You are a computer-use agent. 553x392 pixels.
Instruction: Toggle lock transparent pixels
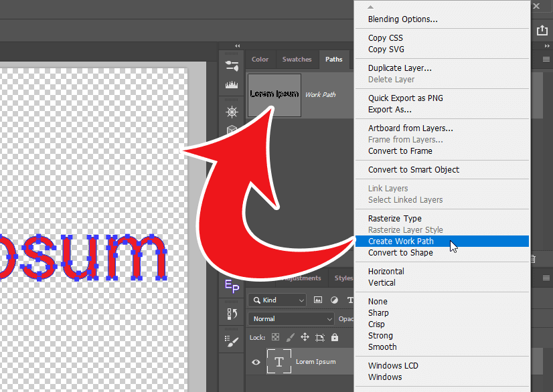tap(275, 337)
